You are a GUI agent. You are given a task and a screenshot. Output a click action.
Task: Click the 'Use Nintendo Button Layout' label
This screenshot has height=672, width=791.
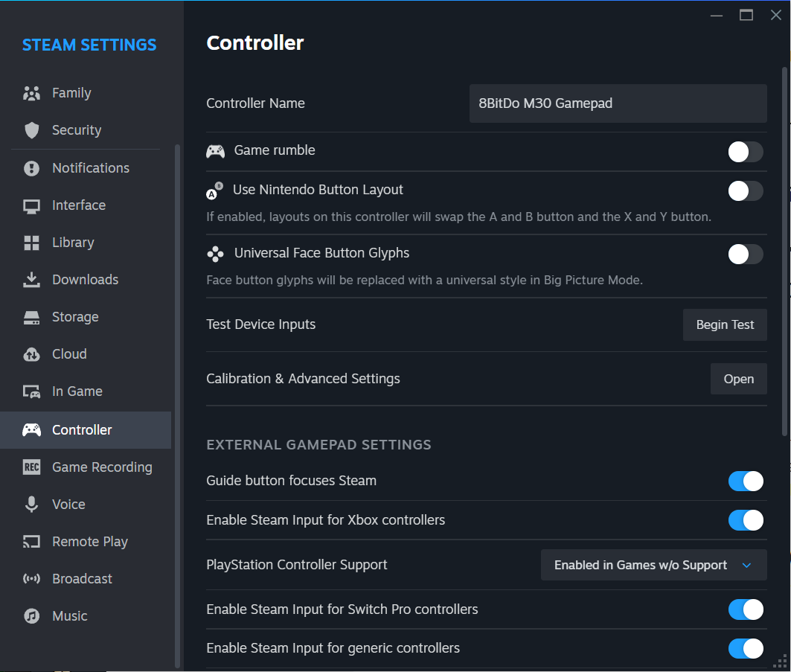pyautogui.click(x=318, y=191)
